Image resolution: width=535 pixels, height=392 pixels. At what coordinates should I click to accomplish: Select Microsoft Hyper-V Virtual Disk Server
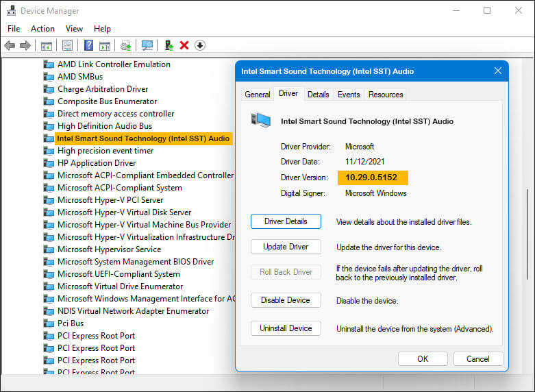coord(124,212)
